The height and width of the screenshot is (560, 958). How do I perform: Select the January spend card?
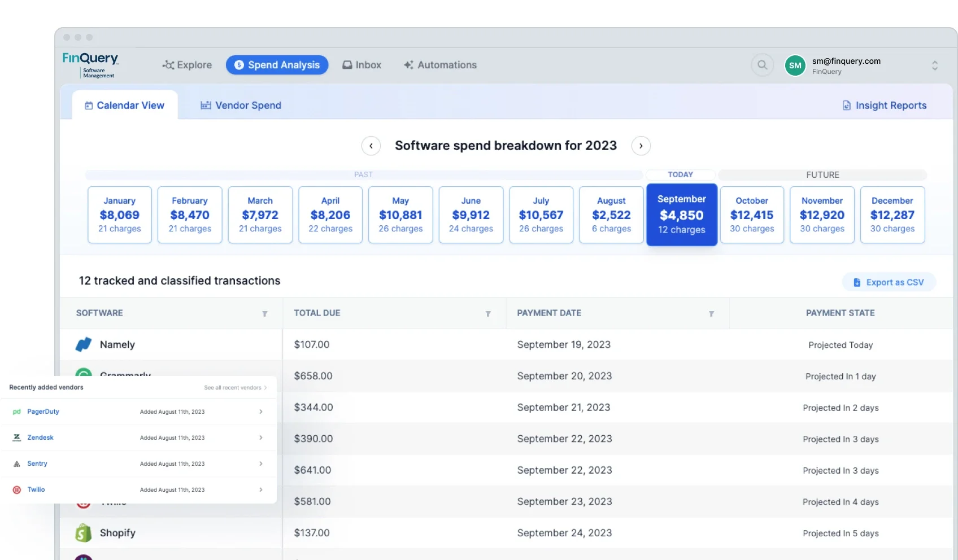(120, 215)
